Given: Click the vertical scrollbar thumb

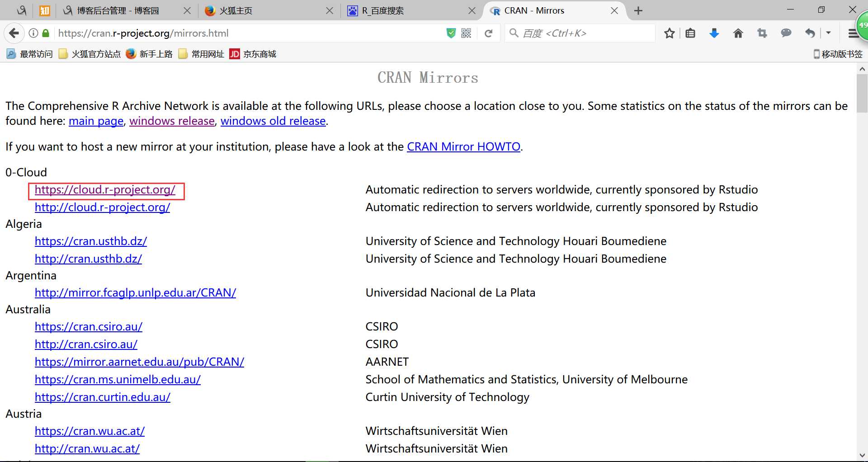Looking at the screenshot, I should coord(862,93).
